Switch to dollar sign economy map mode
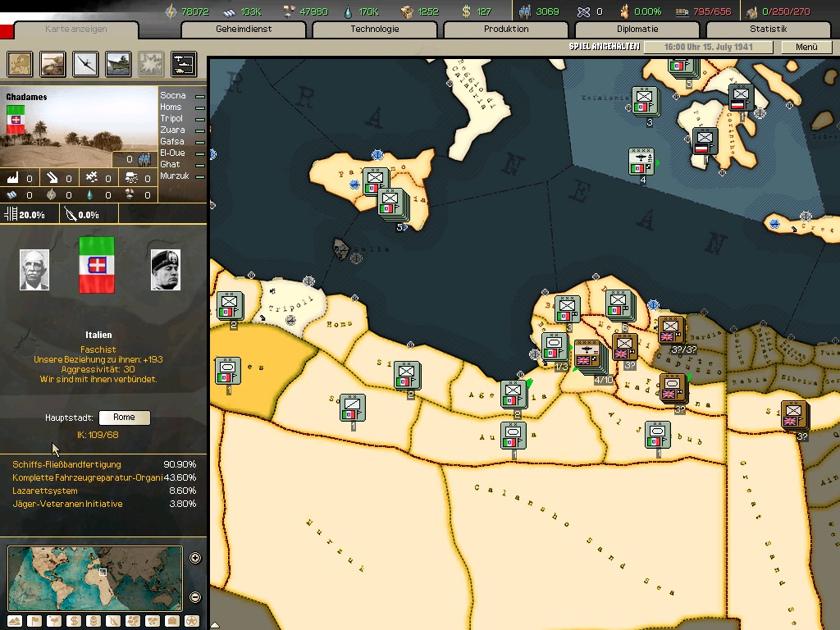This screenshot has width=840, height=630. point(74,621)
